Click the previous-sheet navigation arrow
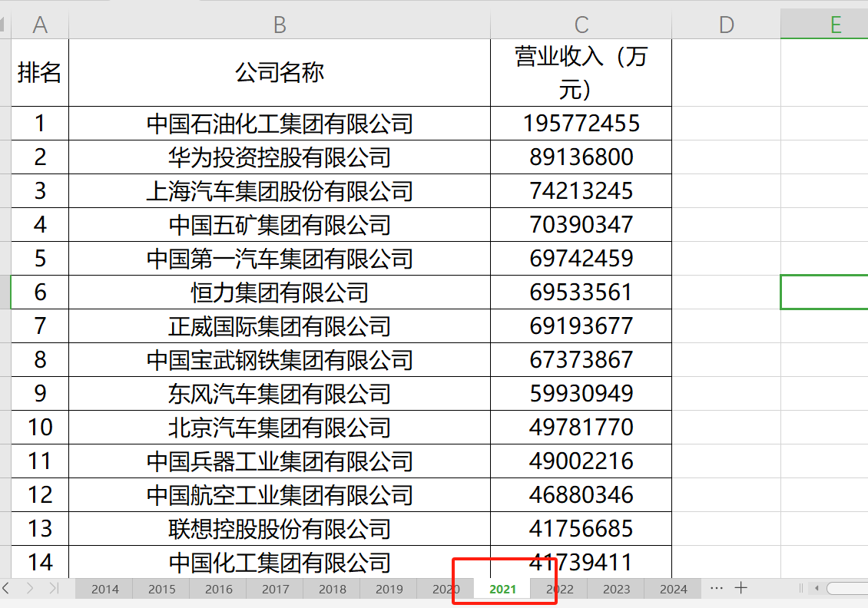Image resolution: width=868 pixels, height=608 pixels. coord(6,588)
